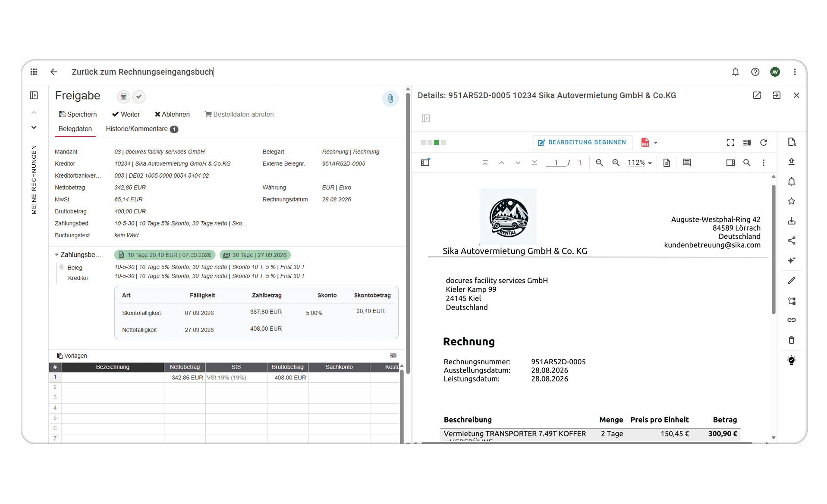
Task: Click the trash delete icon in sidebar
Action: pyautogui.click(x=792, y=340)
